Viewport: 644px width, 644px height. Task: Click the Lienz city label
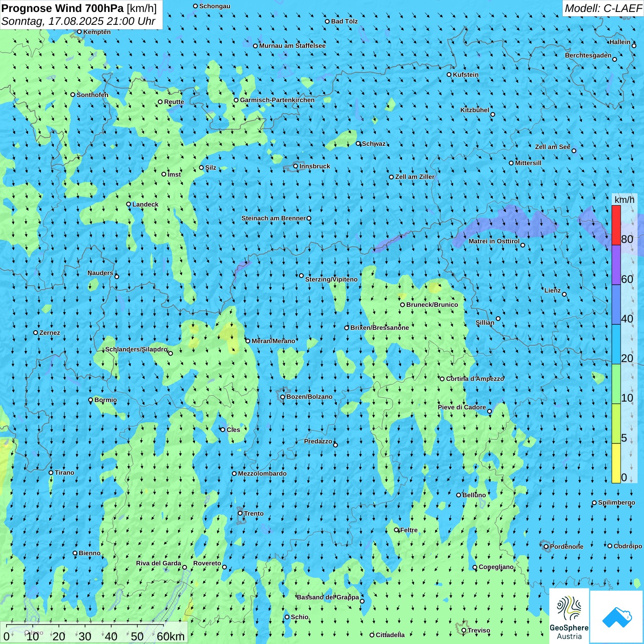coord(552,290)
